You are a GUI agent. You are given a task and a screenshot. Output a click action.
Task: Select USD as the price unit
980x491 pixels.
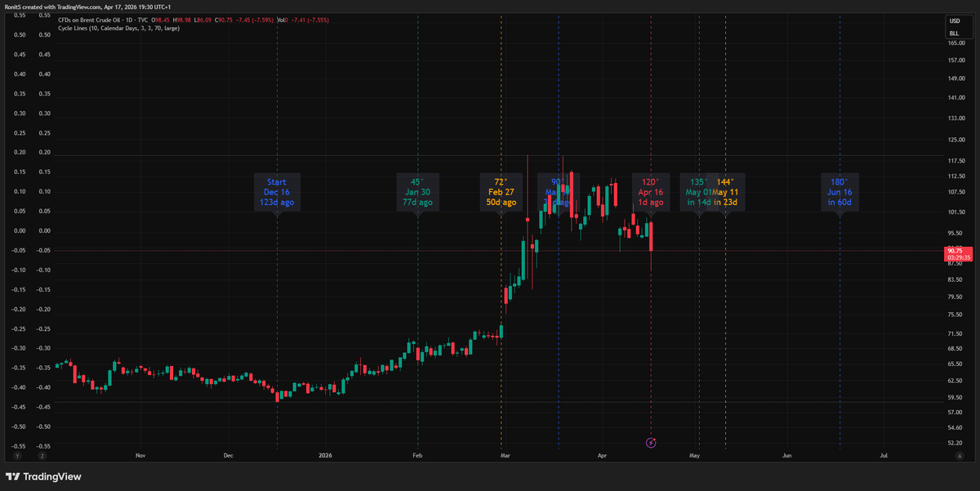coord(955,20)
